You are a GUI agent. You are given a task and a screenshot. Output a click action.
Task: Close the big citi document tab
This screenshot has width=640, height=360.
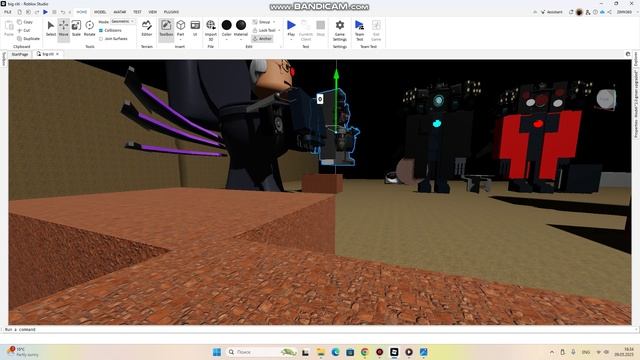tap(58, 54)
